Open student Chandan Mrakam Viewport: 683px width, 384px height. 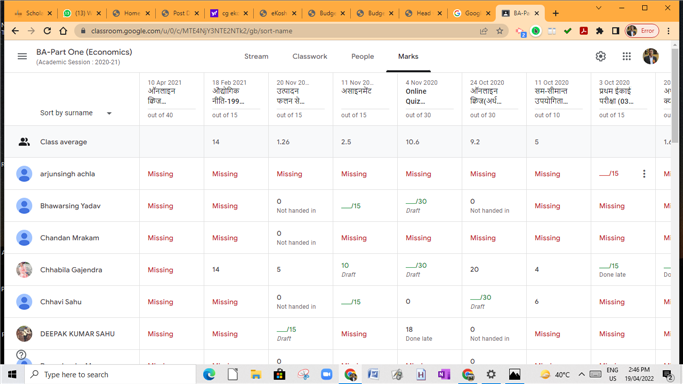(70, 238)
